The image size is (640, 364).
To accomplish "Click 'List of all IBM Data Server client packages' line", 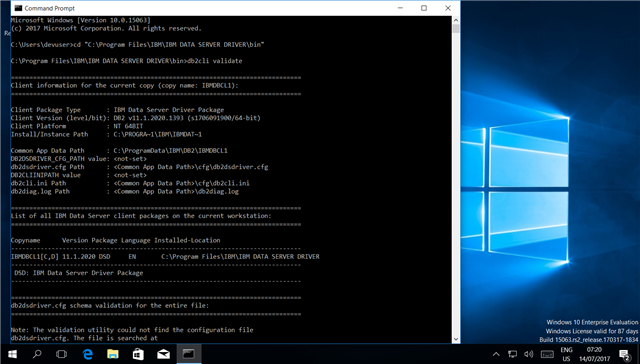I will [141, 216].
